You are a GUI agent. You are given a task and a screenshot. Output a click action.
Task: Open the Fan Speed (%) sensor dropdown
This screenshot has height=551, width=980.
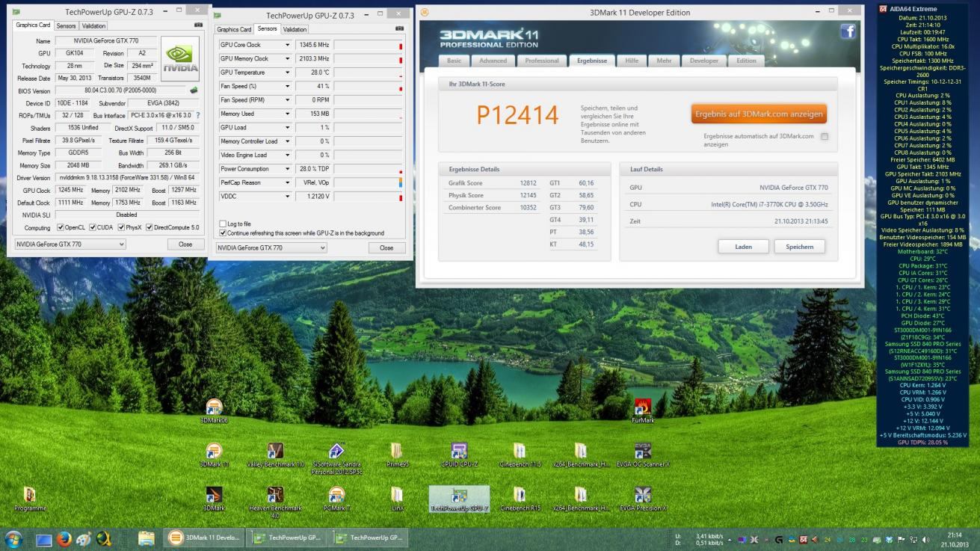point(287,86)
